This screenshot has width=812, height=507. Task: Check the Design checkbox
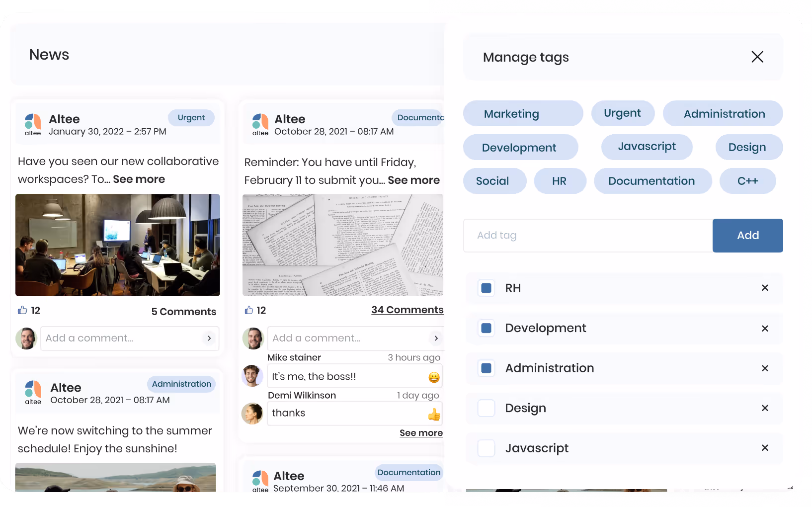(487, 408)
